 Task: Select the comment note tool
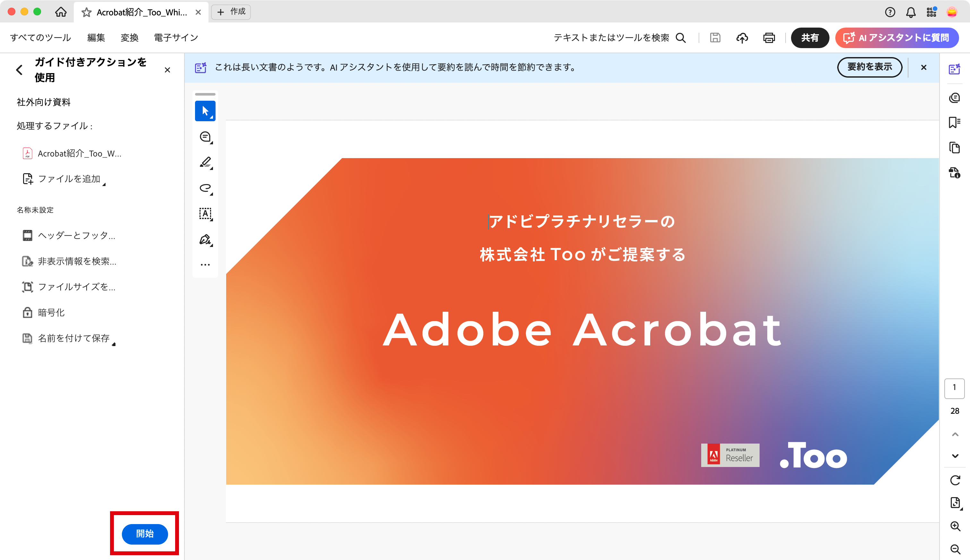(205, 137)
